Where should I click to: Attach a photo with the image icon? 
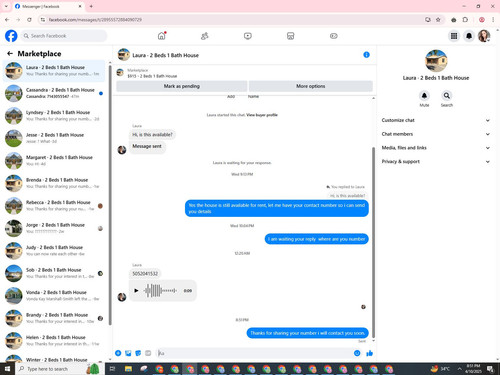128,353
